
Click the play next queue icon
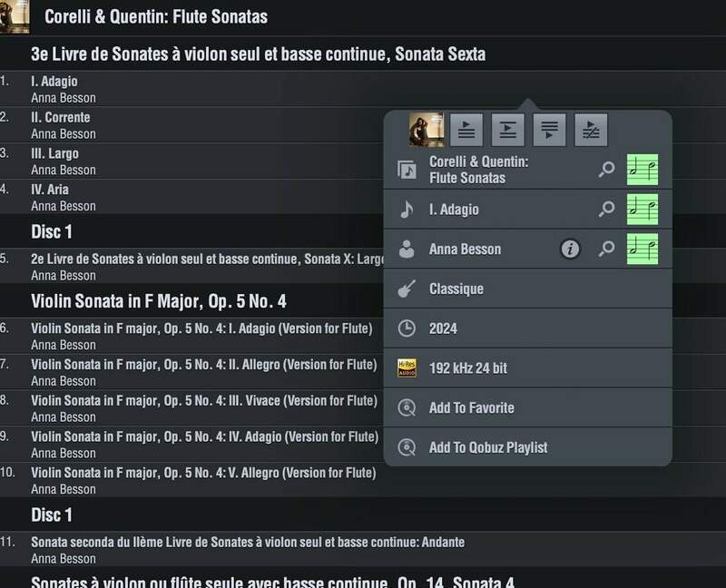coord(508,130)
